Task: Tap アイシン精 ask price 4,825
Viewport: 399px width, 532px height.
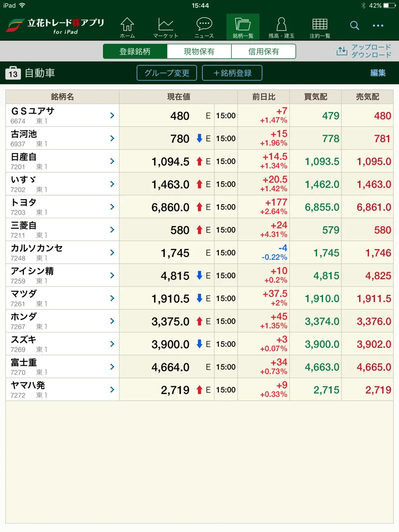Action: point(378,275)
